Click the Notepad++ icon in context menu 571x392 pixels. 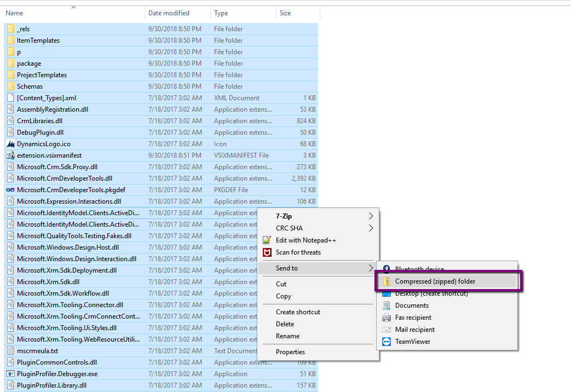coord(267,240)
